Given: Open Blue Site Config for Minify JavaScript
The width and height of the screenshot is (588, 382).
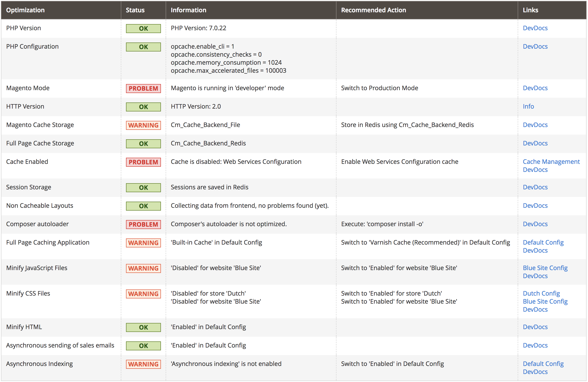Looking at the screenshot, I should point(545,268).
